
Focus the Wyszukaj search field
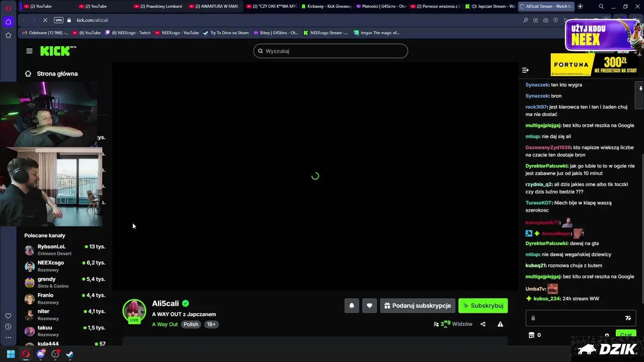[331, 51]
